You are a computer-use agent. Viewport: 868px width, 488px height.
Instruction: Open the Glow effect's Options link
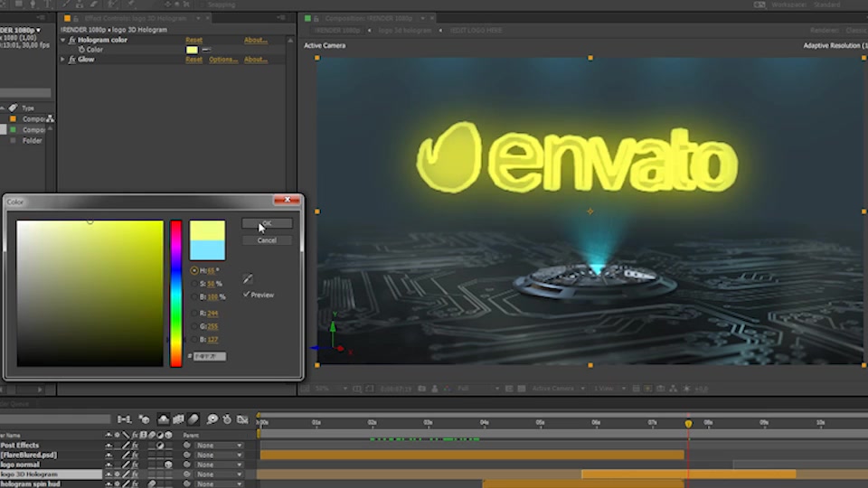tap(223, 60)
